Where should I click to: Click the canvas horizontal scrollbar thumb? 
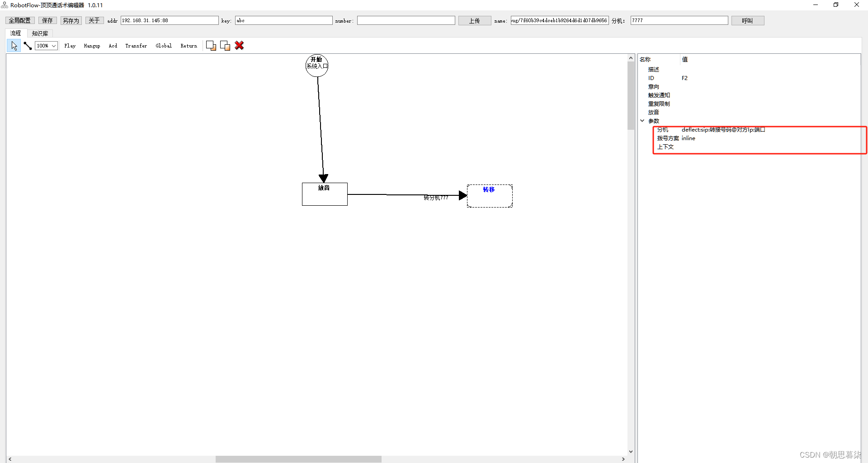pyautogui.click(x=298, y=459)
